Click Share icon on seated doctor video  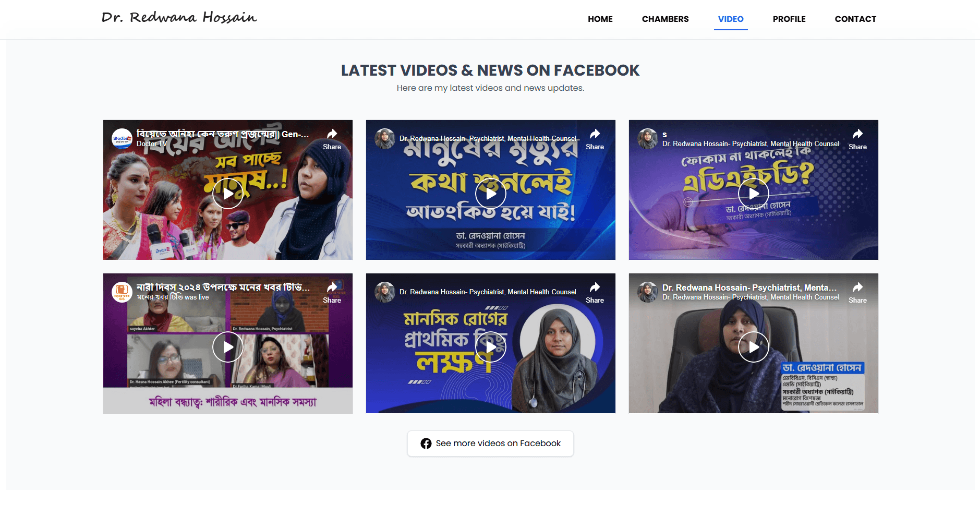[857, 292]
